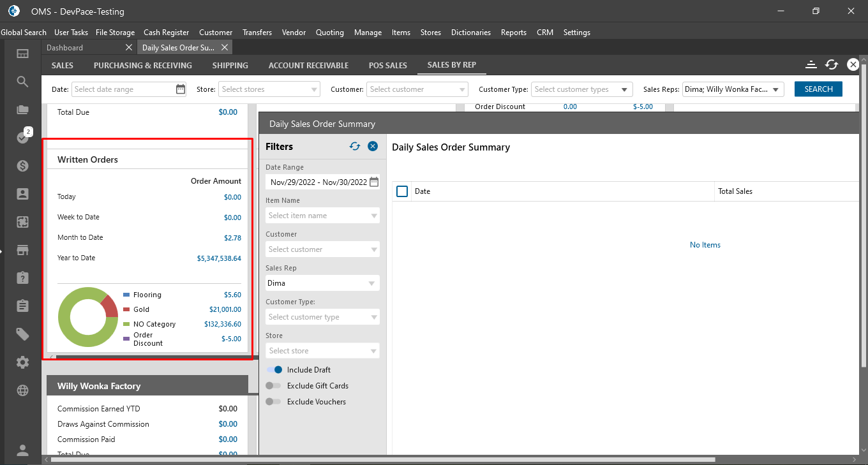The height and width of the screenshot is (465, 868).
Task: Tick the select-all checkbox beside Date column
Action: (402, 191)
